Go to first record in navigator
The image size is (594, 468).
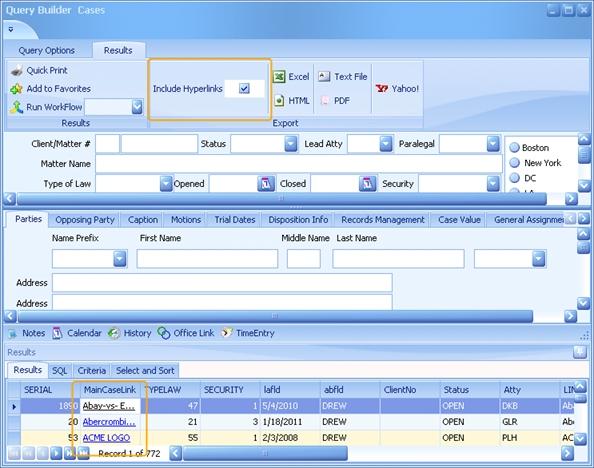click(x=14, y=453)
